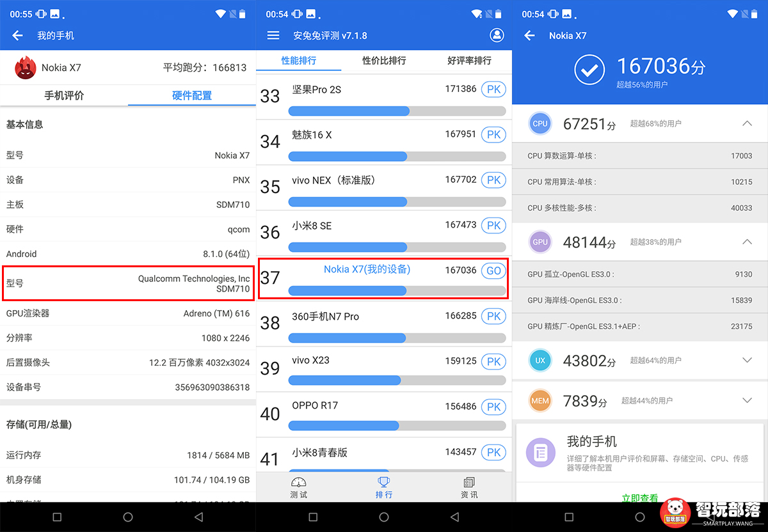
Task: Tap score bar under vivo X23
Action: [397, 380]
